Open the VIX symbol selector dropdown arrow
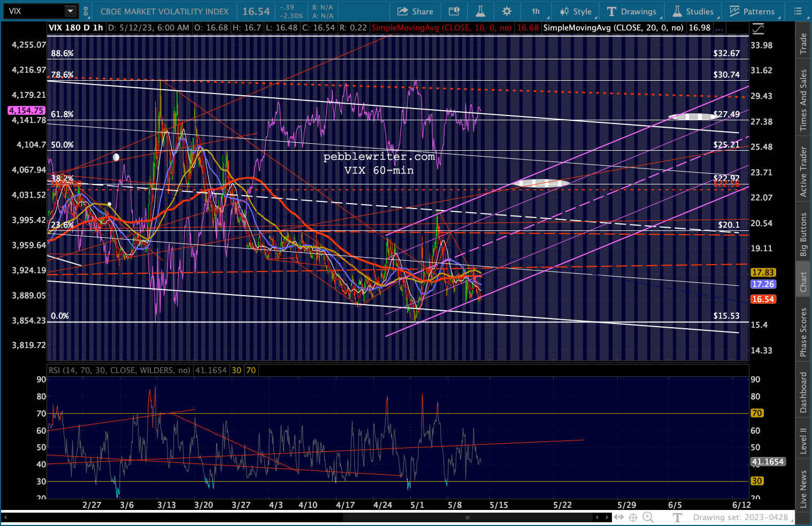 pos(71,11)
